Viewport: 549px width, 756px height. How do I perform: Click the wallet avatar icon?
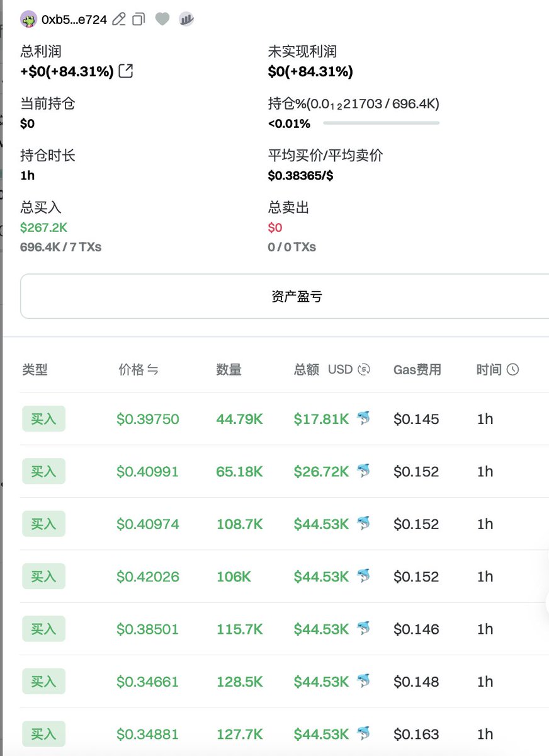(29, 19)
